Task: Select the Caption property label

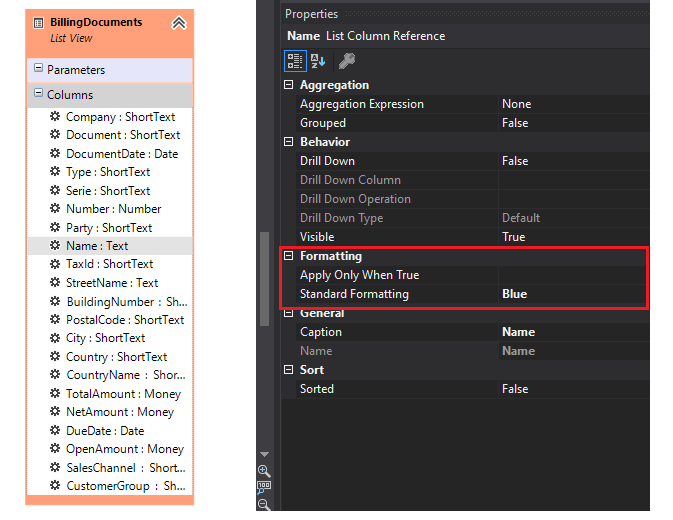Action: (321, 332)
